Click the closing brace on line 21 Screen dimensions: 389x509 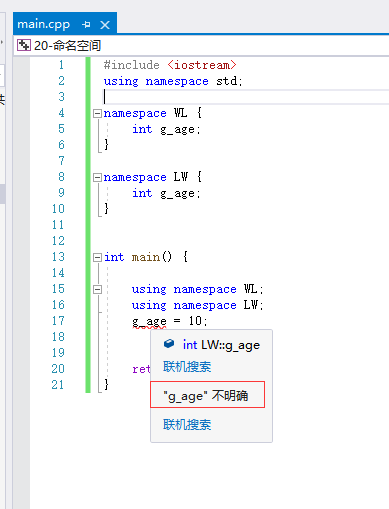[106, 385]
